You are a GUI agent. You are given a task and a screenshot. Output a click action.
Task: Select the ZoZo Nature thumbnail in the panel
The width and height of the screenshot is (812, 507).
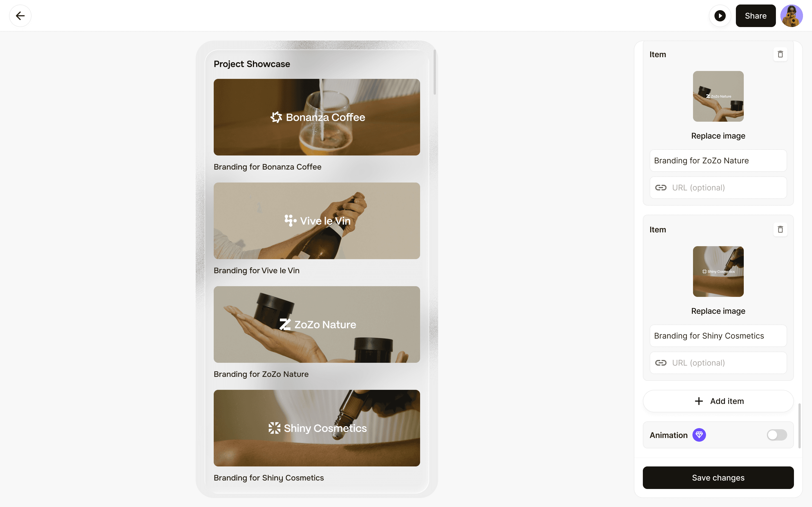click(x=718, y=96)
